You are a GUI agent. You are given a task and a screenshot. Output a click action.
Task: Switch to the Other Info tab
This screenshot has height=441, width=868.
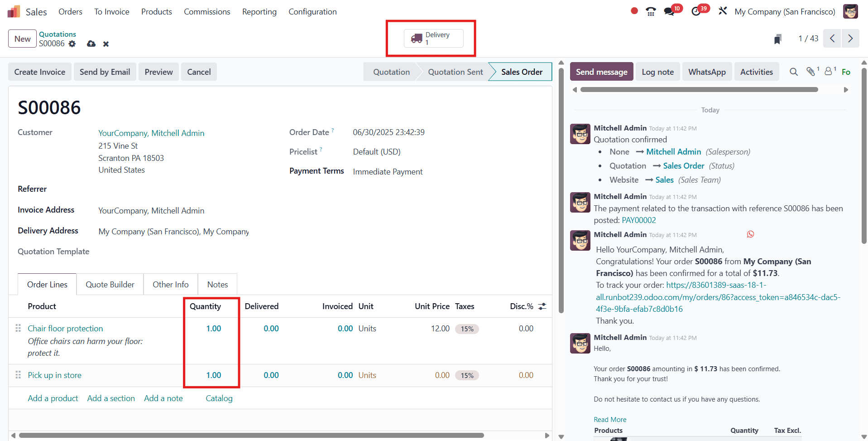click(x=171, y=285)
